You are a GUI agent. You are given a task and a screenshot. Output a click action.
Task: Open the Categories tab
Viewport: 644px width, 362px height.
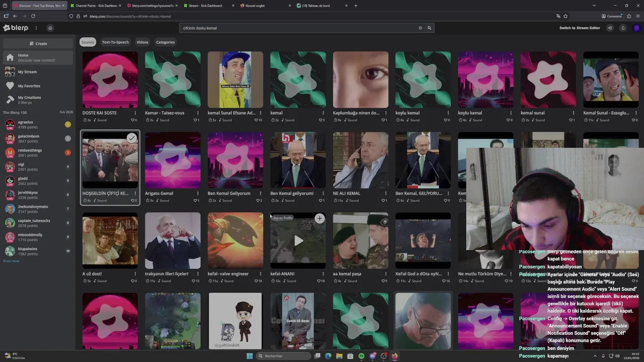click(165, 42)
